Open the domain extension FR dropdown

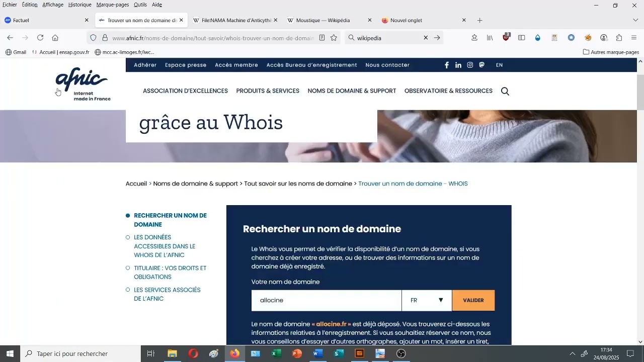point(427,300)
